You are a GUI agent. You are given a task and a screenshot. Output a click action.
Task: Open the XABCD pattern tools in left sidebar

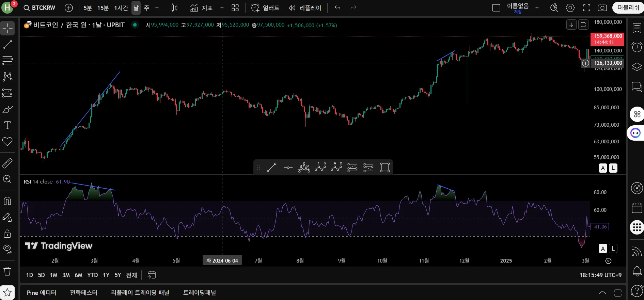(7, 77)
